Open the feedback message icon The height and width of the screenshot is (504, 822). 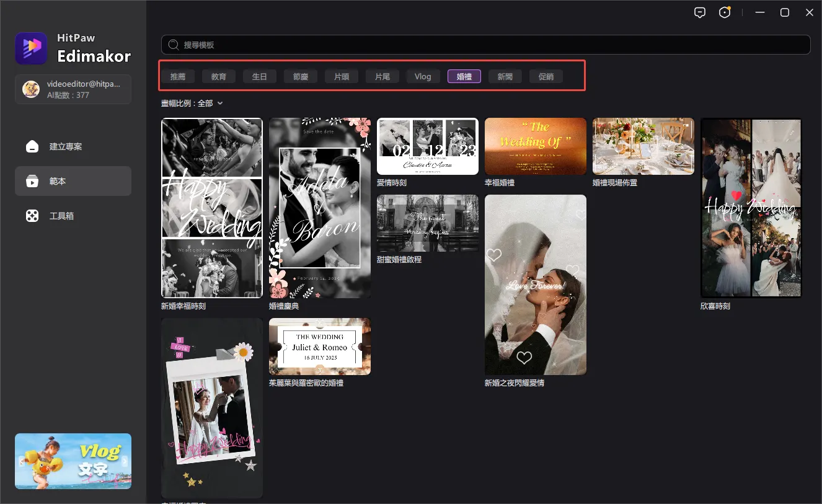tap(700, 12)
